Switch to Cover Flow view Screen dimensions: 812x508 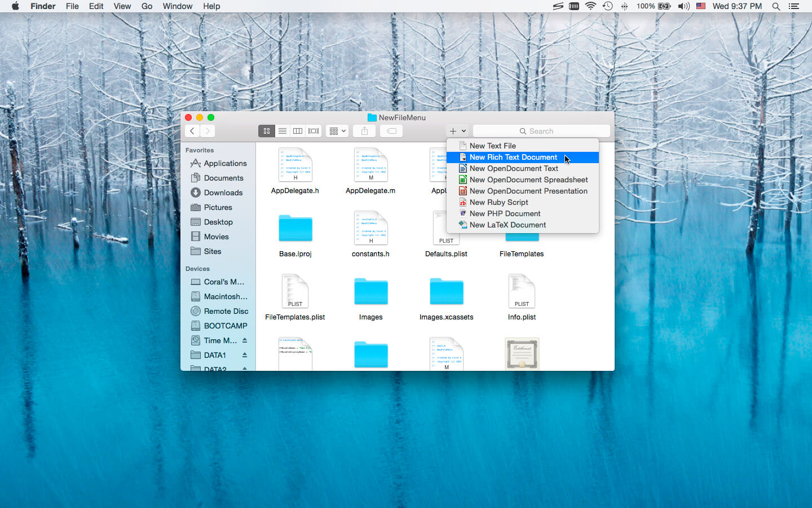click(314, 131)
